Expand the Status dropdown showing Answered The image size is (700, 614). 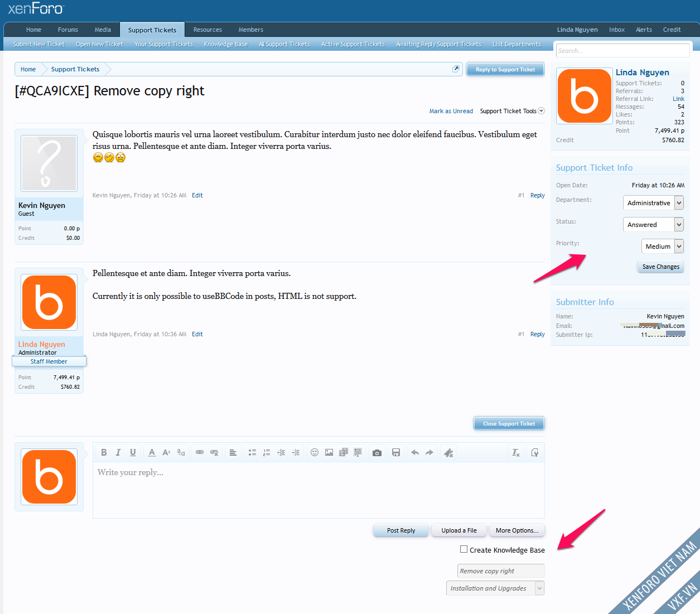click(653, 225)
